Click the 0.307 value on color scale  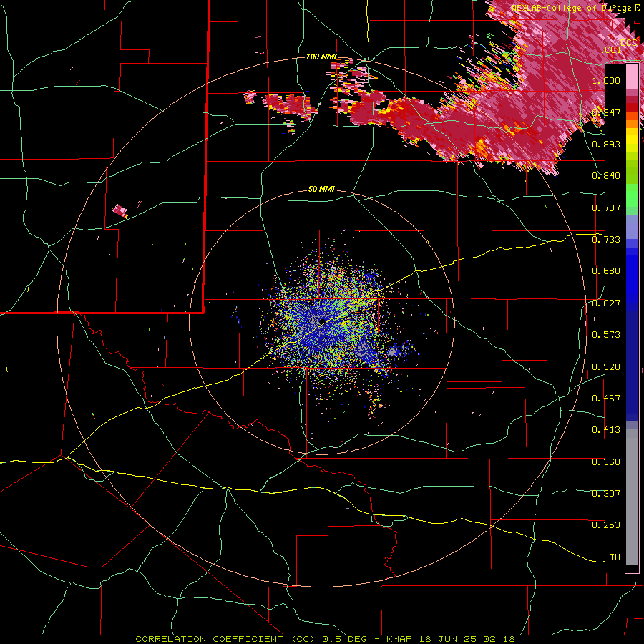pos(606,494)
